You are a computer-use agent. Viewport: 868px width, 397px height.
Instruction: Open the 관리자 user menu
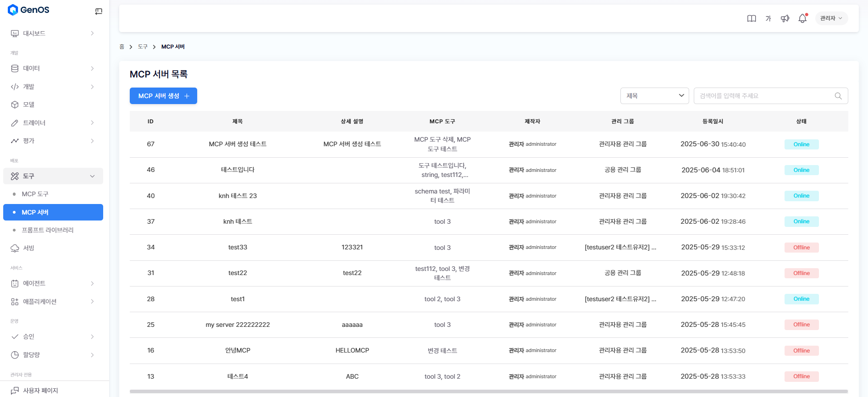coord(831,18)
